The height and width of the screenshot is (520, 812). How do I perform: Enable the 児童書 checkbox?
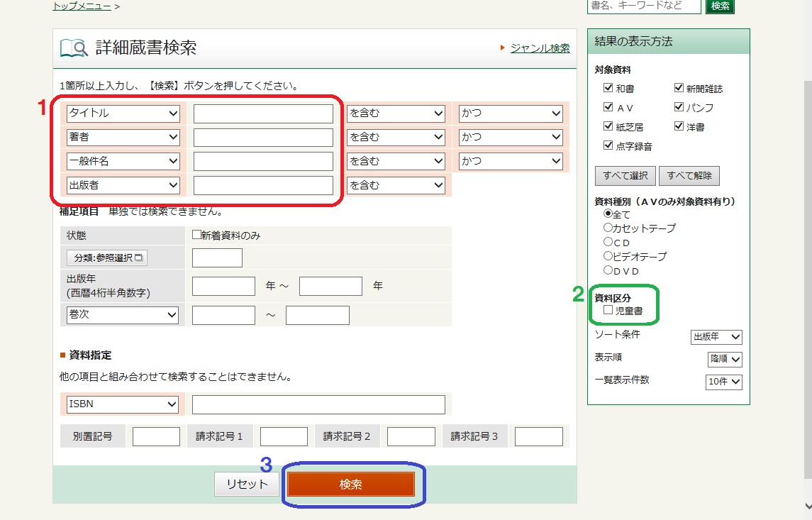(608, 310)
